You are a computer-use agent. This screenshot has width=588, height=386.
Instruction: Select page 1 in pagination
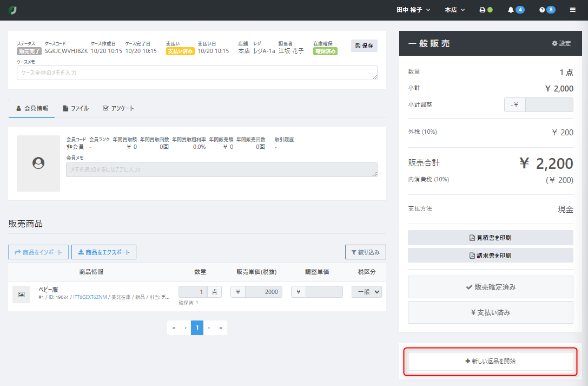197,328
